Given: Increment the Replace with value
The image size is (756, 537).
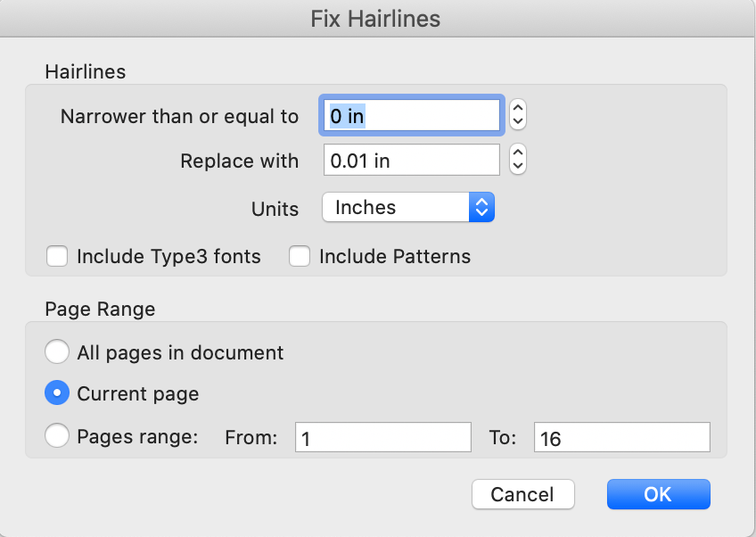Looking at the screenshot, I should [x=518, y=153].
